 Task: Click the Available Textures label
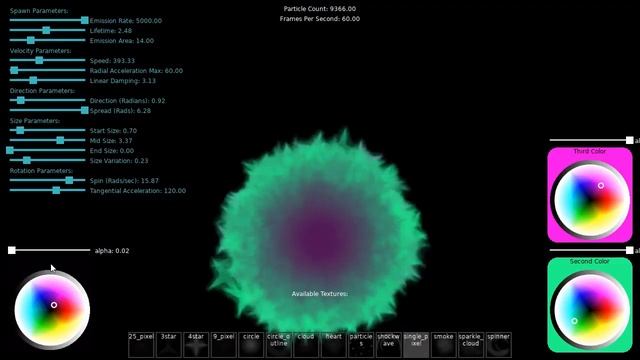(320, 293)
